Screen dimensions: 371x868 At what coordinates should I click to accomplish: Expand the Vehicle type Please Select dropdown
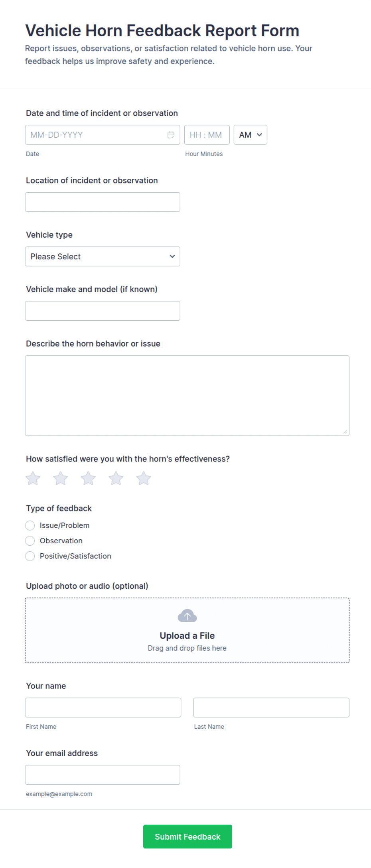click(103, 256)
